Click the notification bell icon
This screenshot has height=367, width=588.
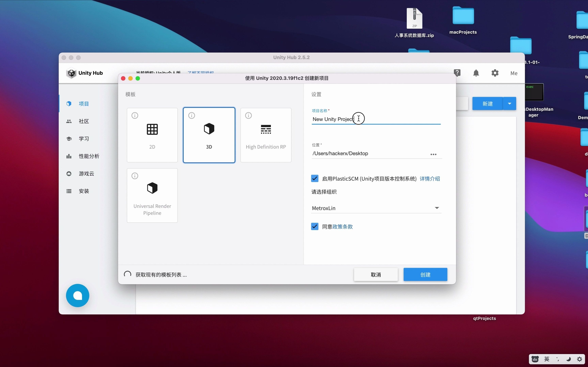pyautogui.click(x=476, y=73)
